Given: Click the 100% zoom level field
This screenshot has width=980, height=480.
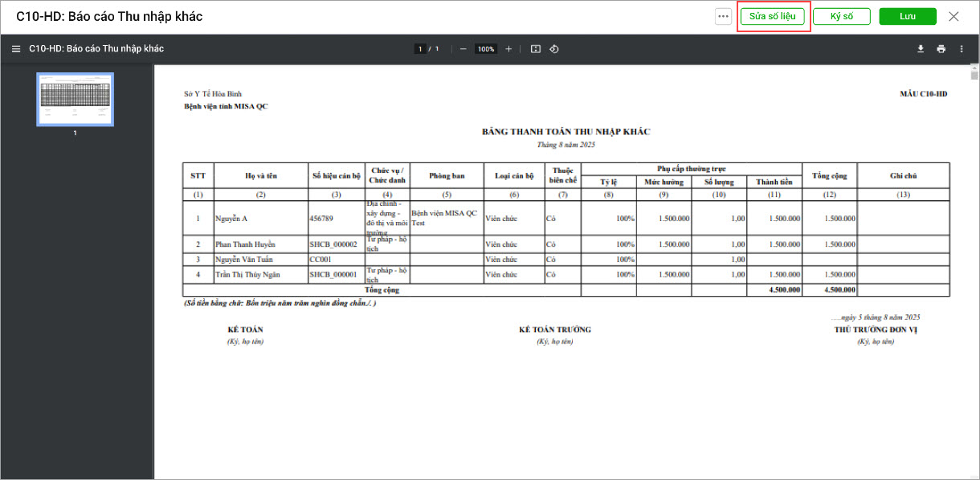Looking at the screenshot, I should point(485,49).
